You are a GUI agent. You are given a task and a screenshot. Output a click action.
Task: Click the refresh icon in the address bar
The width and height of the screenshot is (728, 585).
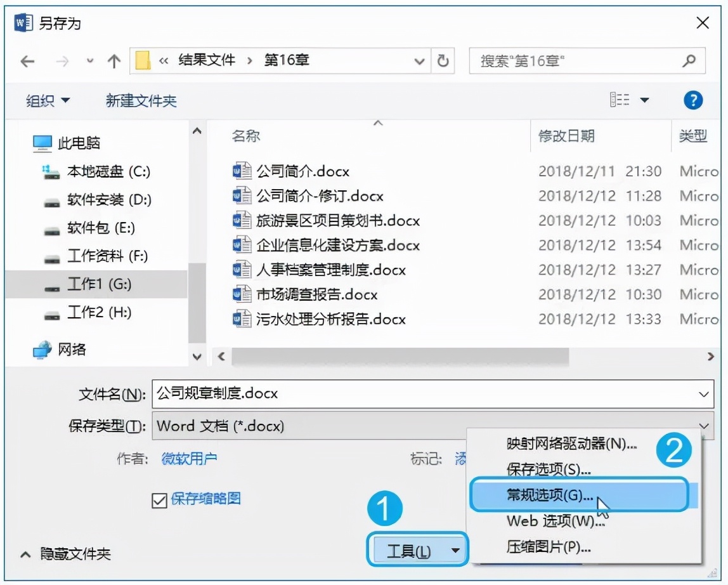tap(444, 61)
